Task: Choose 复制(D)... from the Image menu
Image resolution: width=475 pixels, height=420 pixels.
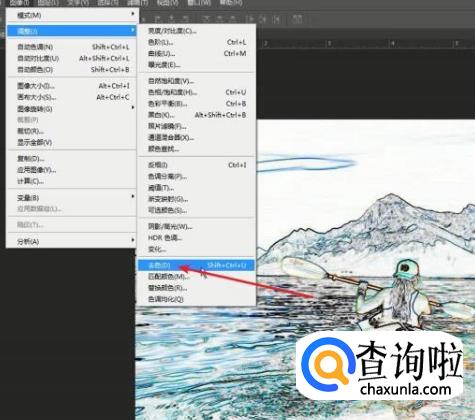Action: click(71, 159)
